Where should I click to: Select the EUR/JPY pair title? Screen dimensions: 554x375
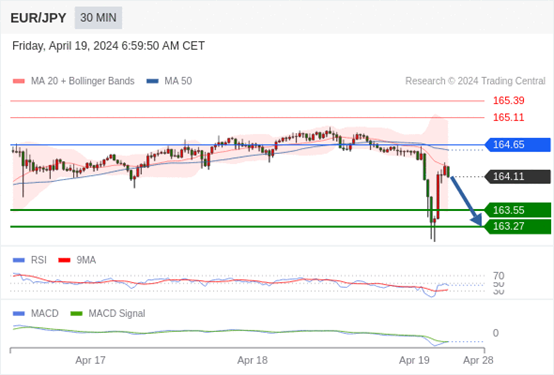pyautogui.click(x=38, y=18)
